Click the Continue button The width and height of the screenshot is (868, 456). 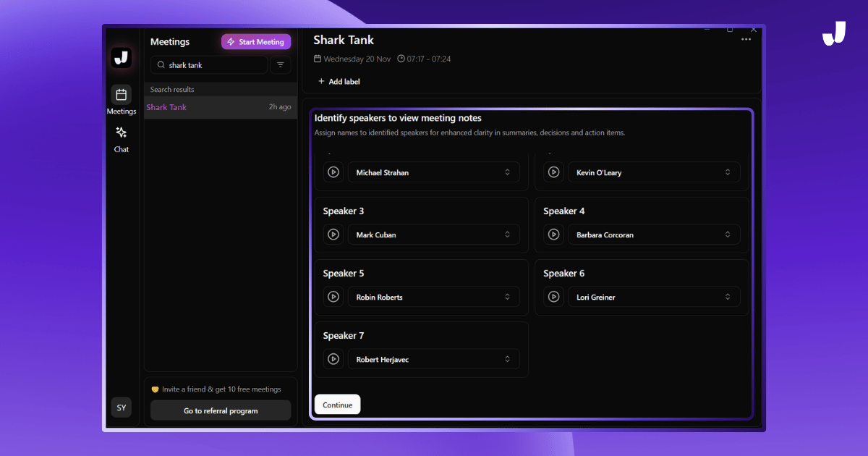(337, 405)
